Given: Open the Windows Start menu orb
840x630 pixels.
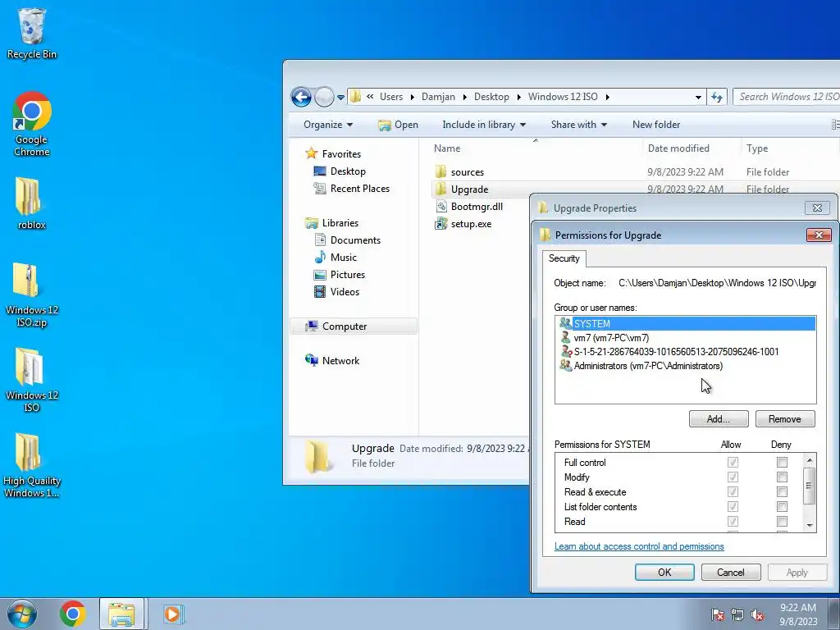Looking at the screenshot, I should coord(22,614).
